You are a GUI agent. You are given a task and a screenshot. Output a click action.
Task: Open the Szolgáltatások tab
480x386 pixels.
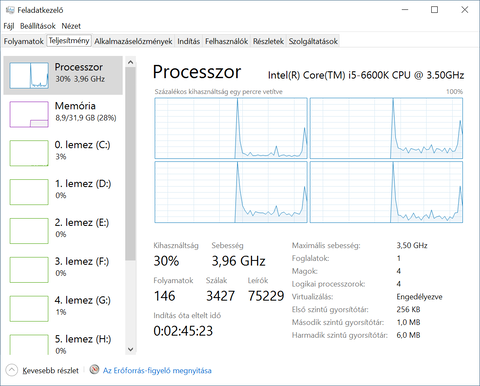tap(313, 41)
